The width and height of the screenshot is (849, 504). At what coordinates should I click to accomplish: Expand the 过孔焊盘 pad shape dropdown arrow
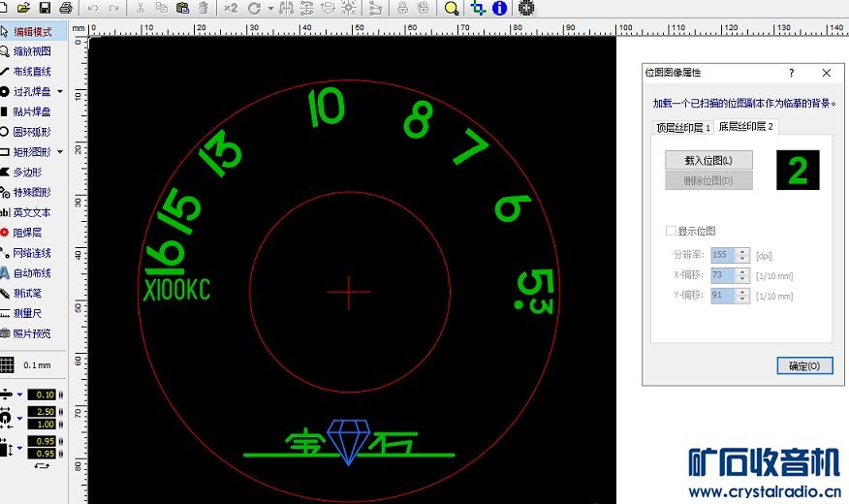(60, 91)
